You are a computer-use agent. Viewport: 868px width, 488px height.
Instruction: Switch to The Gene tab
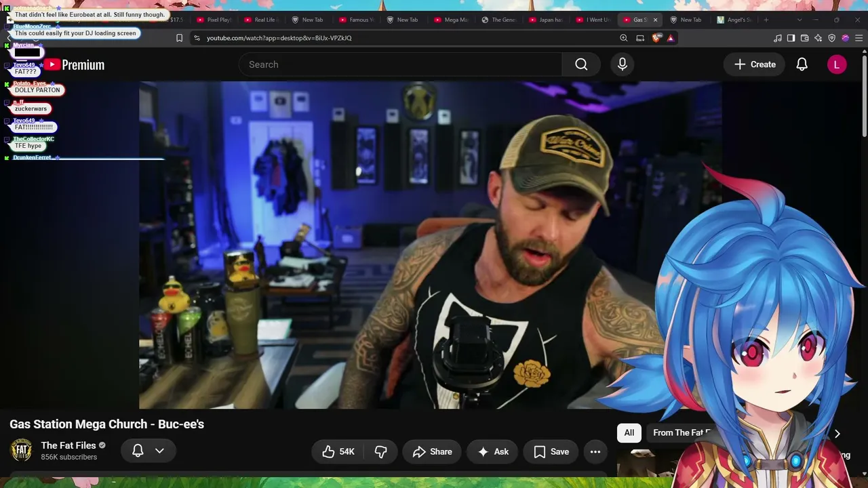tap(498, 20)
